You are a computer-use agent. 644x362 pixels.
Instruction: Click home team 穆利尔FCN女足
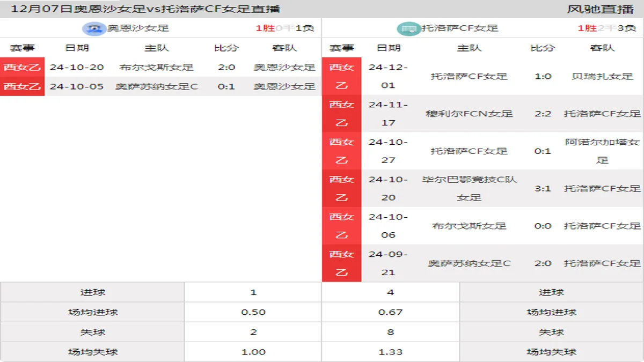pyautogui.click(x=470, y=114)
